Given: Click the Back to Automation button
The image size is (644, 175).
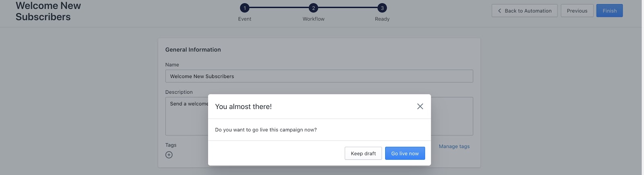Looking at the screenshot, I should click(524, 11).
